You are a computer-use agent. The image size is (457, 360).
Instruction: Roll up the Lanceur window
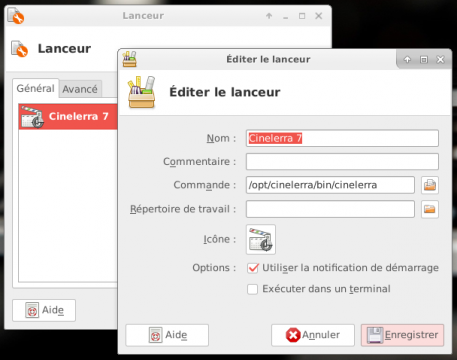[x=269, y=16]
